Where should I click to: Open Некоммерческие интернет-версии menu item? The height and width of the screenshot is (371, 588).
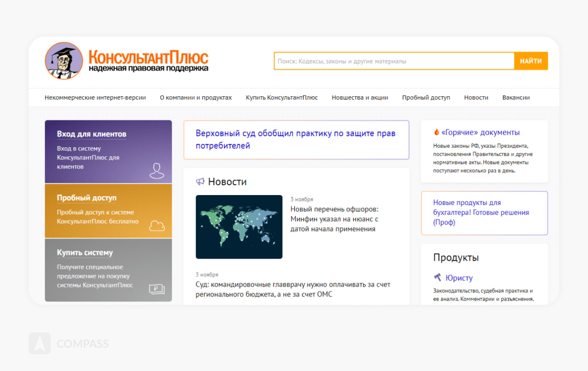coord(95,98)
